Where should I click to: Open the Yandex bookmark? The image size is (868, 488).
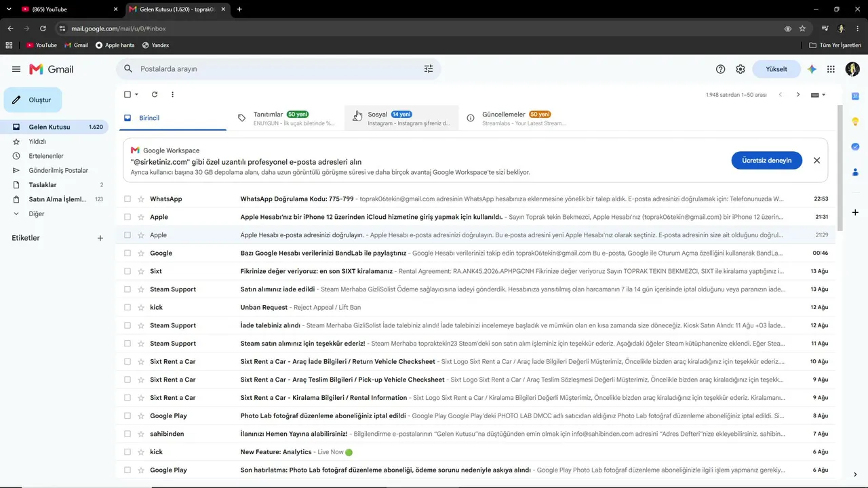[155, 45]
